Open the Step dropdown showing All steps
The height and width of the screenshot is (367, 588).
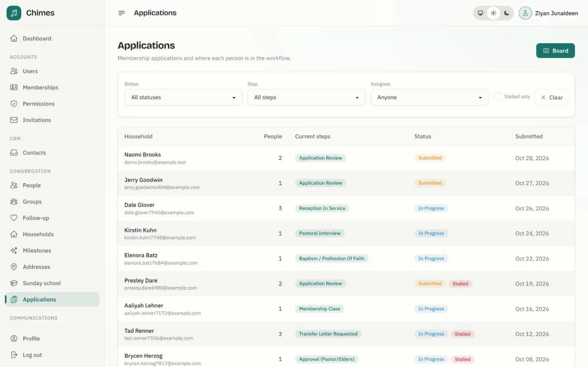point(306,97)
